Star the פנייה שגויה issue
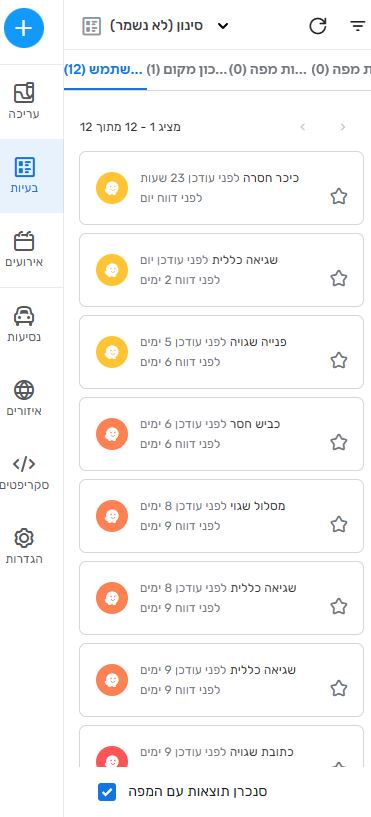The height and width of the screenshot is (817, 371). pyautogui.click(x=339, y=360)
